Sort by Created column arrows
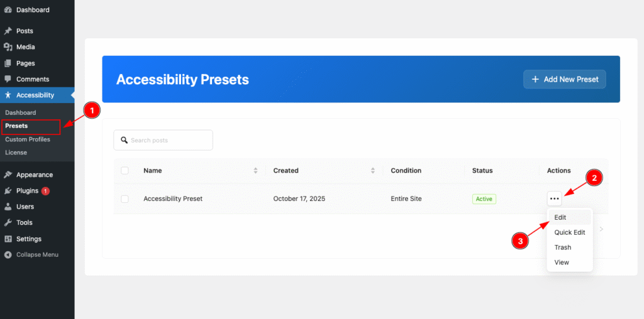The width and height of the screenshot is (644, 319). 373,171
